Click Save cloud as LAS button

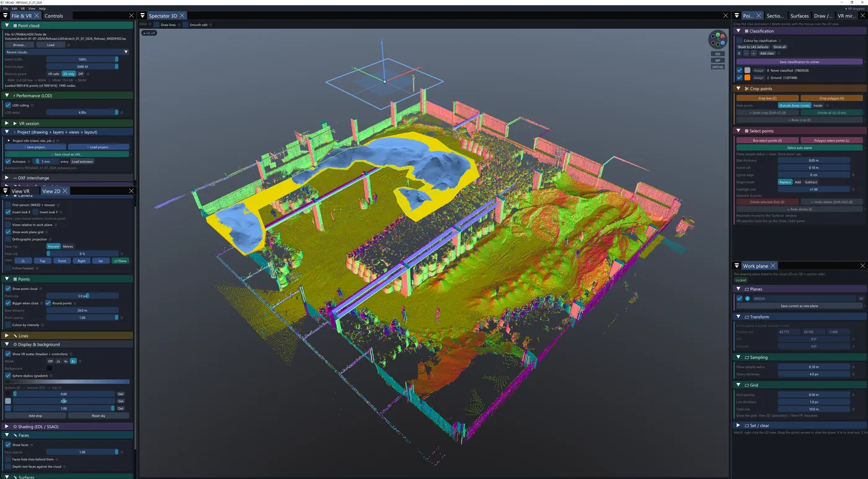click(x=67, y=154)
